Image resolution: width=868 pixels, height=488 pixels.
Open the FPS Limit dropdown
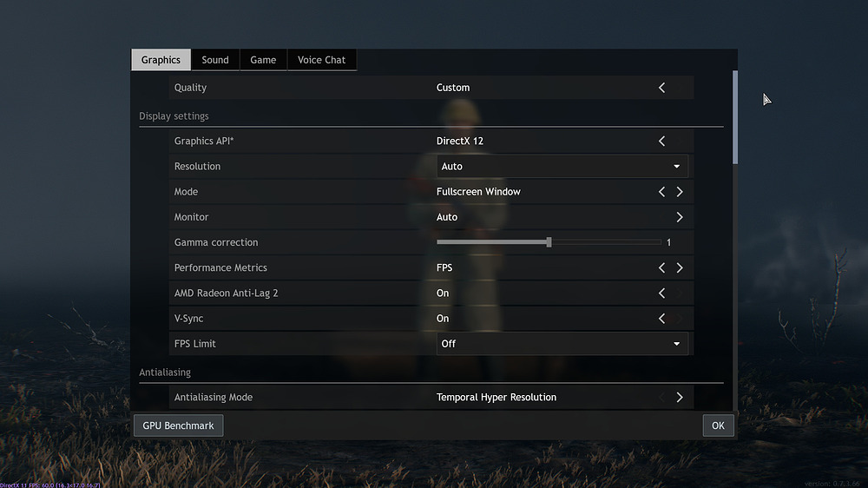point(562,344)
